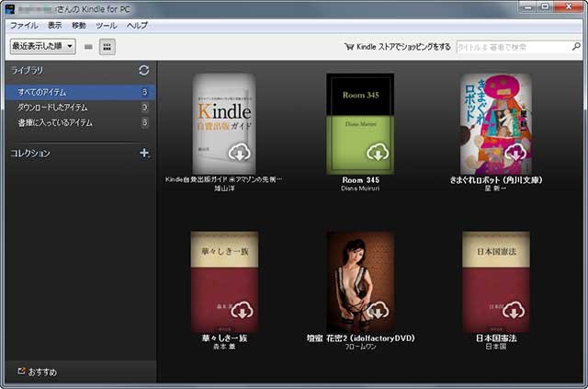Switch to grid view layout
Viewport: 588px width, 389px height.
click(107, 47)
